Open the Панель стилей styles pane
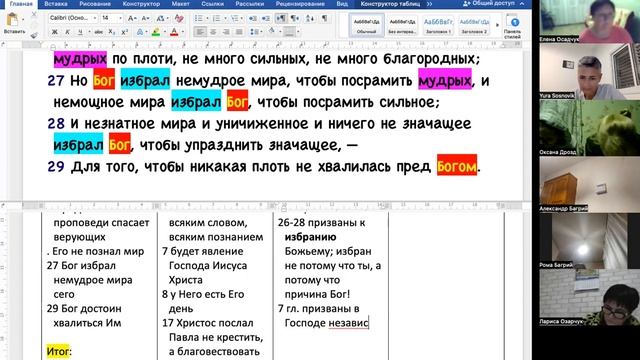 click(512, 25)
